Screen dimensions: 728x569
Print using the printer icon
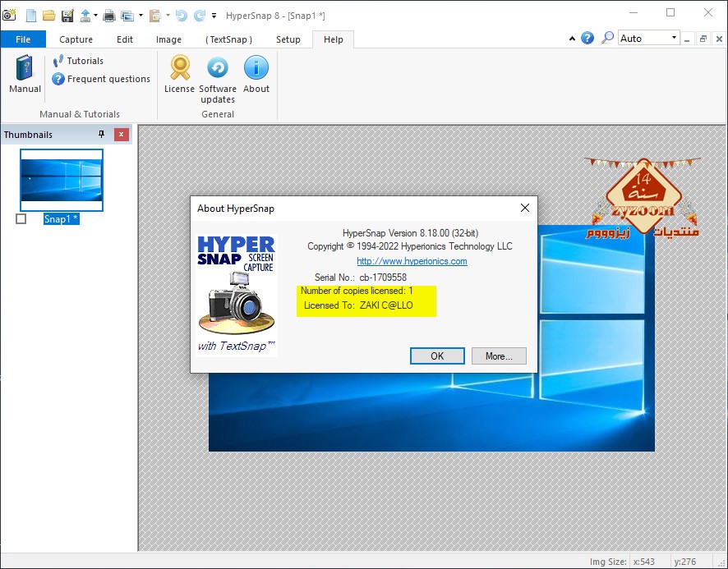point(109,16)
